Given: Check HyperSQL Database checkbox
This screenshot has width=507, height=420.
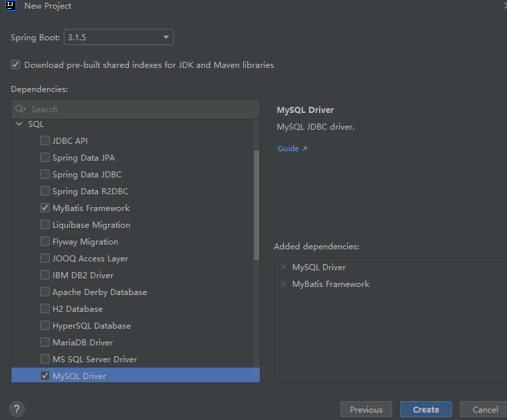Looking at the screenshot, I should (x=44, y=325).
